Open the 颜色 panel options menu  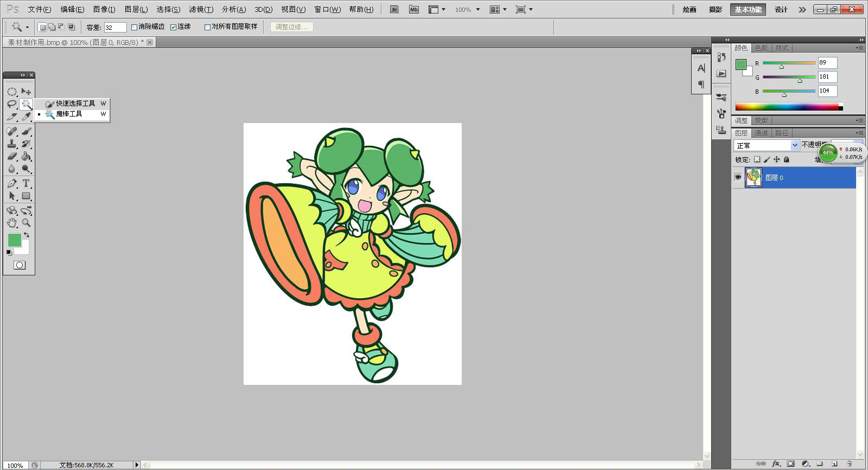[859, 48]
